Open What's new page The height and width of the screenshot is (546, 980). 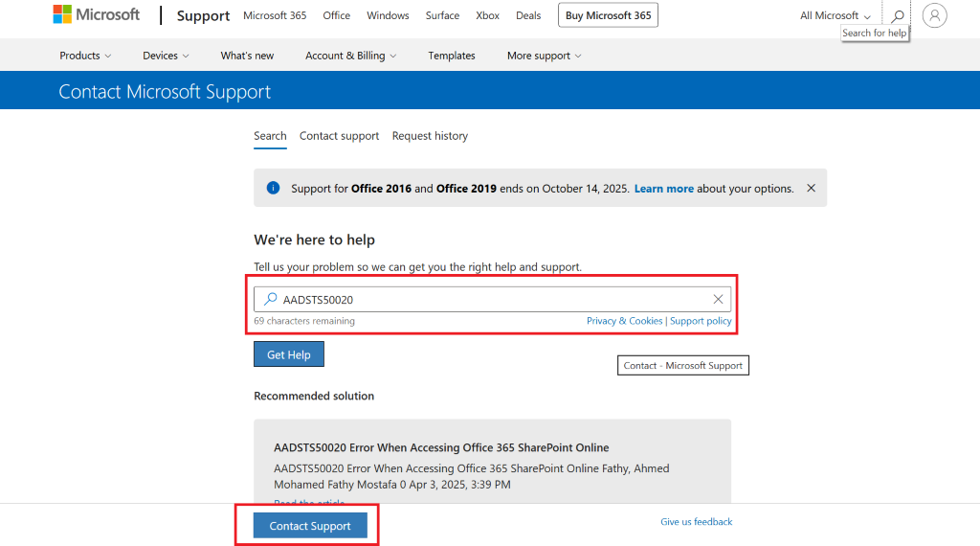point(247,56)
